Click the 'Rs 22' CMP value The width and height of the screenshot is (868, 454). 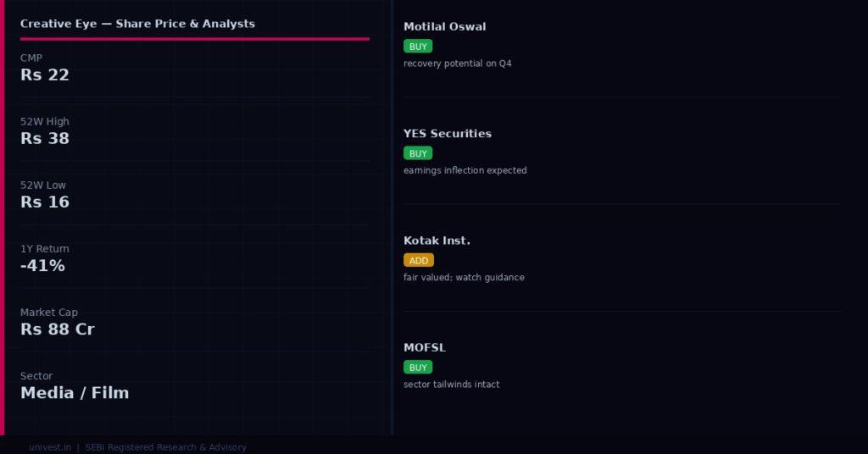point(45,75)
